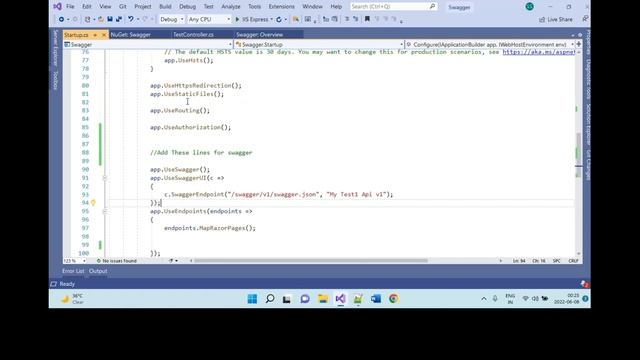Screen dimensions: 640x360
Task: Toggle the pin on Startup.cs tab
Action: pyautogui.click(x=95, y=35)
